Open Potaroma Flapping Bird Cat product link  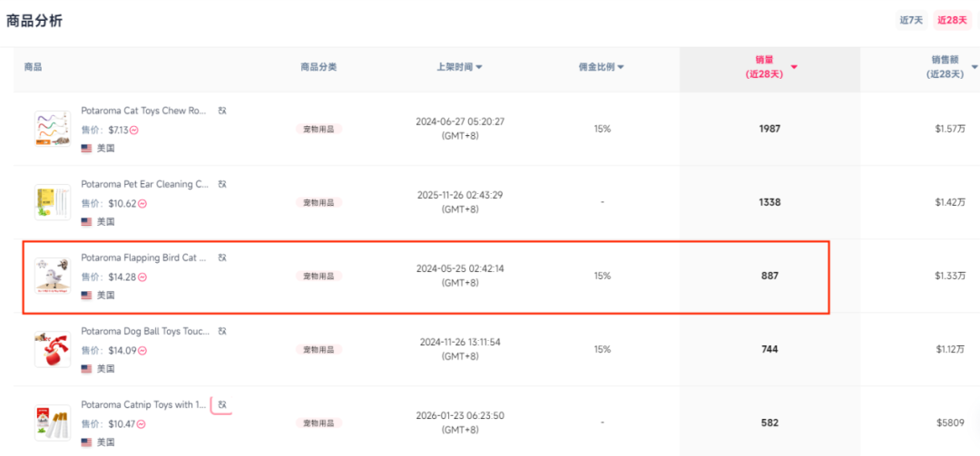coord(143,257)
